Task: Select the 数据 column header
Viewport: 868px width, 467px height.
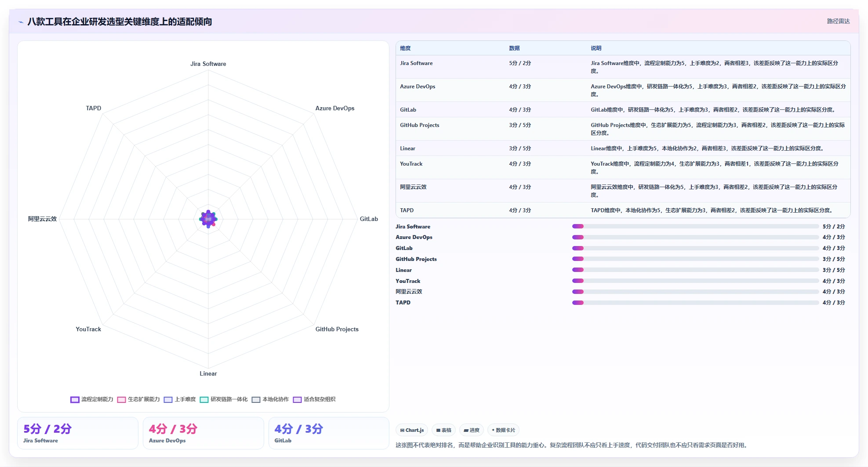Action: click(514, 48)
